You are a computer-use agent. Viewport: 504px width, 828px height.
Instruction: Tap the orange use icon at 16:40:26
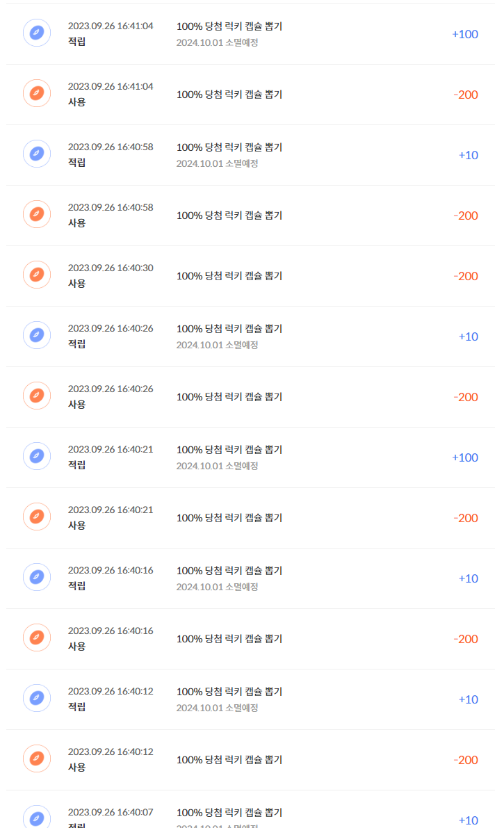[x=37, y=396]
